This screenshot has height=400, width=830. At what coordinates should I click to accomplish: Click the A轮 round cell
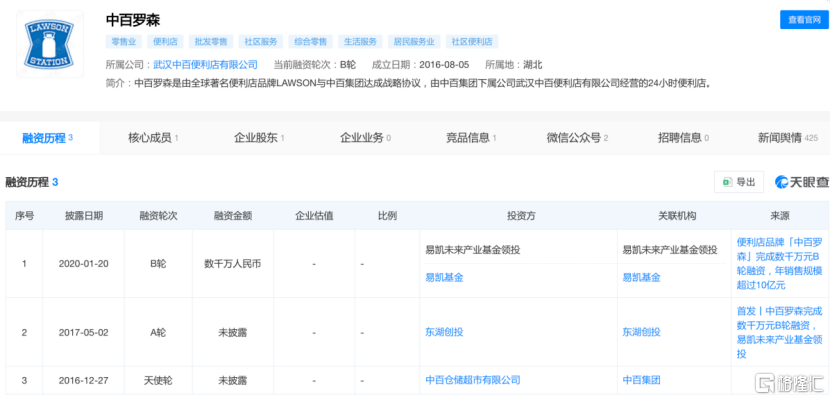(158, 332)
